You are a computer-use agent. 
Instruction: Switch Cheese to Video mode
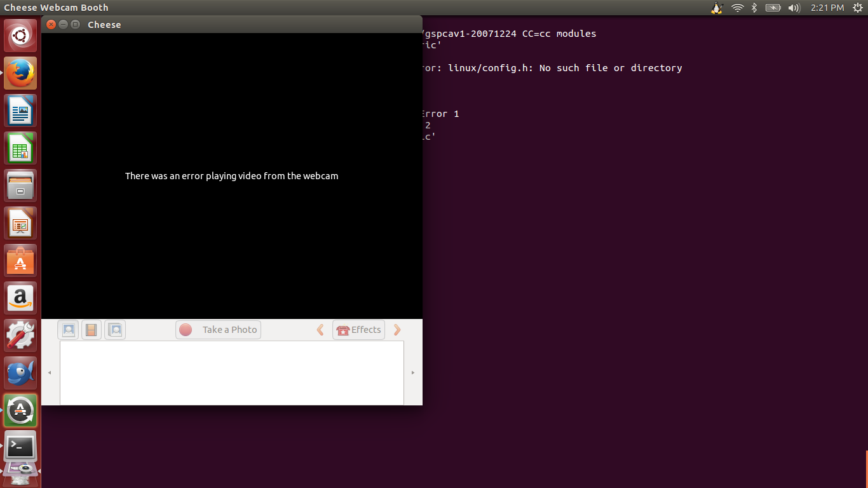(x=92, y=330)
